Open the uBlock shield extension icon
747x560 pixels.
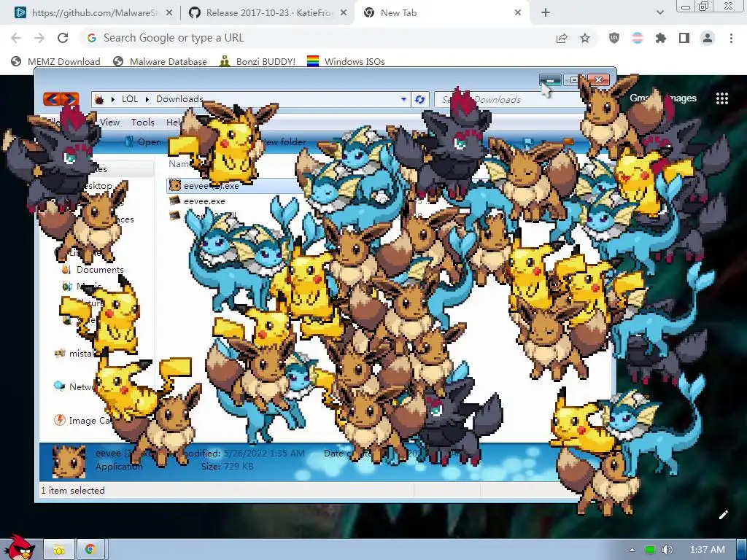(614, 38)
